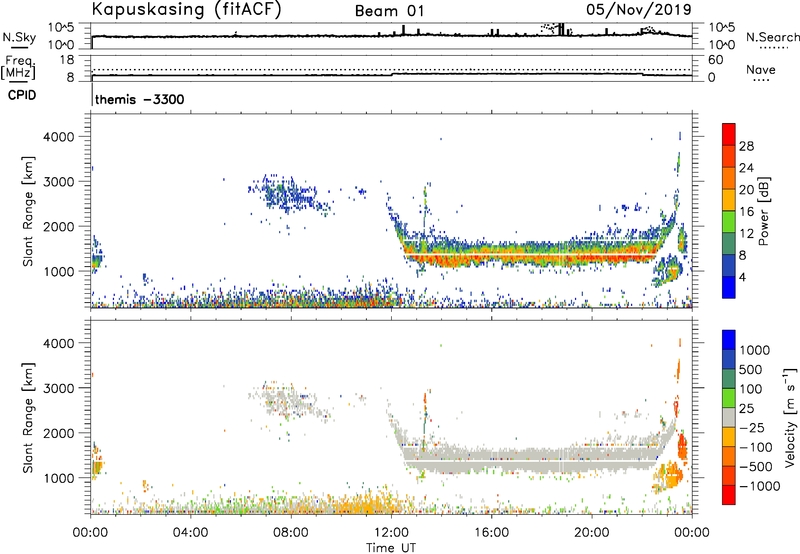Click the 04:00 time tick label
This screenshot has width=800, height=554.
[x=190, y=533]
